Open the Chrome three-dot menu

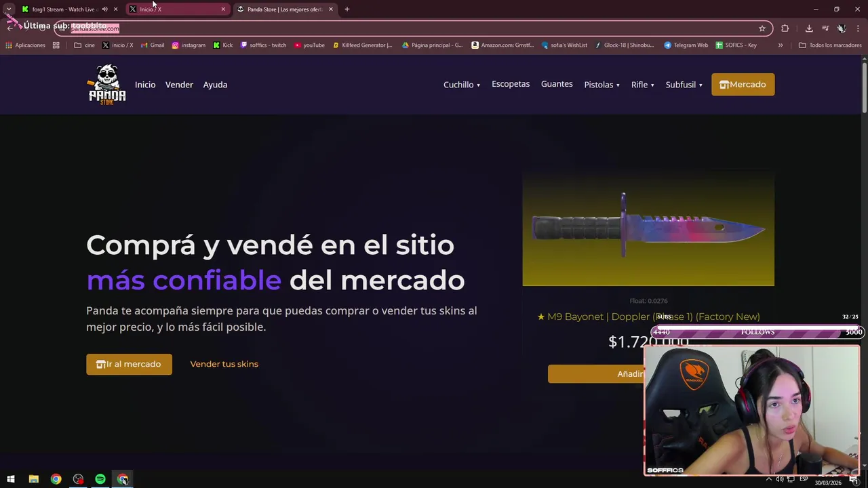[x=859, y=28]
